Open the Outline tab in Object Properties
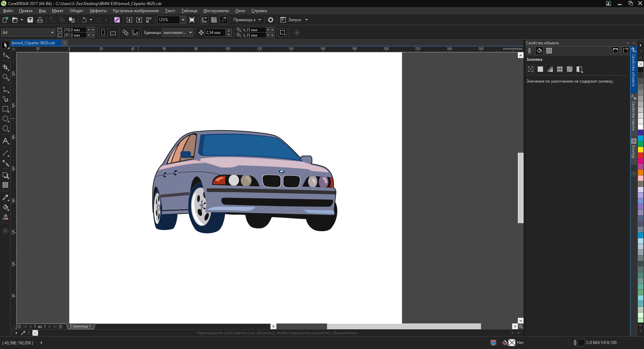 click(530, 51)
